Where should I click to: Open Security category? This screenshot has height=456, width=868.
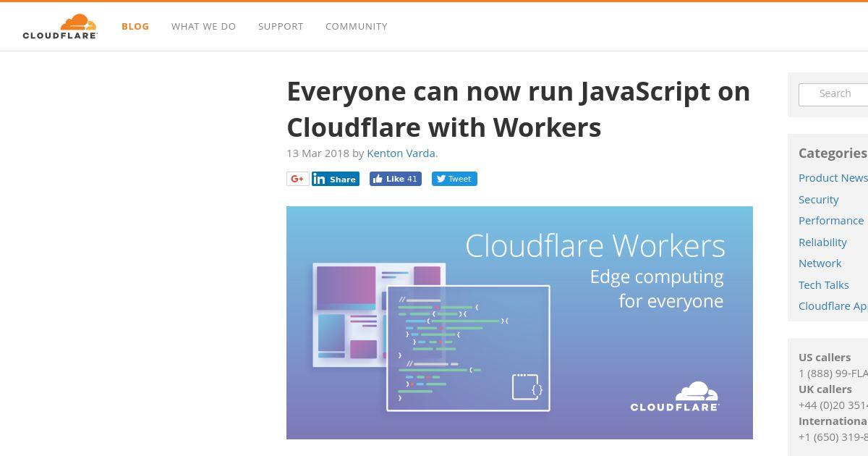click(x=819, y=199)
